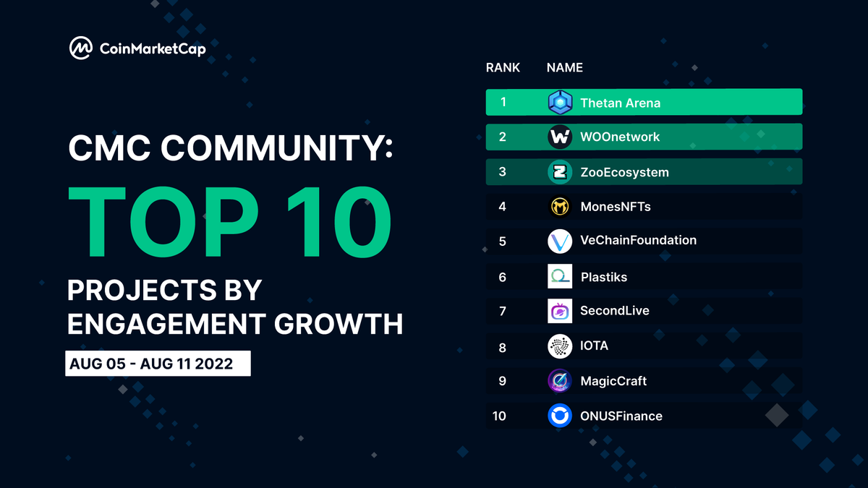Click rank number 5 in VeChainFoundation row
868x488 pixels.
pyautogui.click(x=503, y=241)
